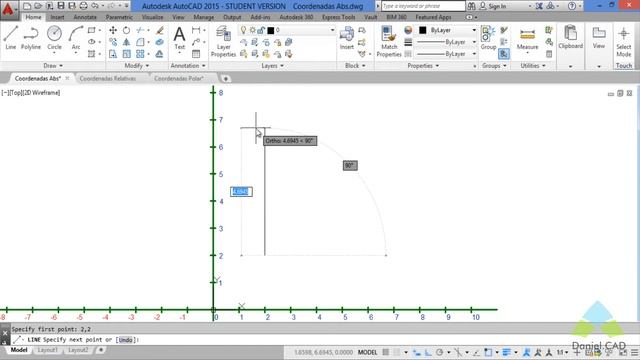
Task: Switch to the Insert ribbon tab
Action: (x=57, y=17)
